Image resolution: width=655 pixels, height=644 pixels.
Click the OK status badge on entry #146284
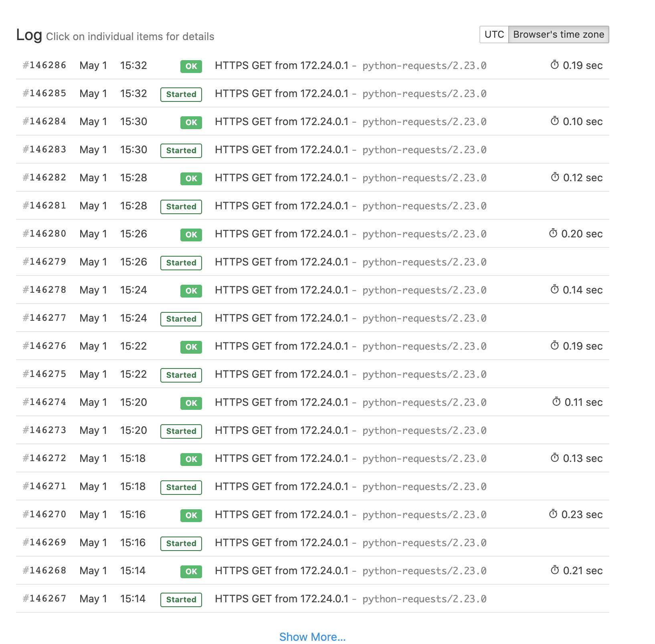(190, 122)
